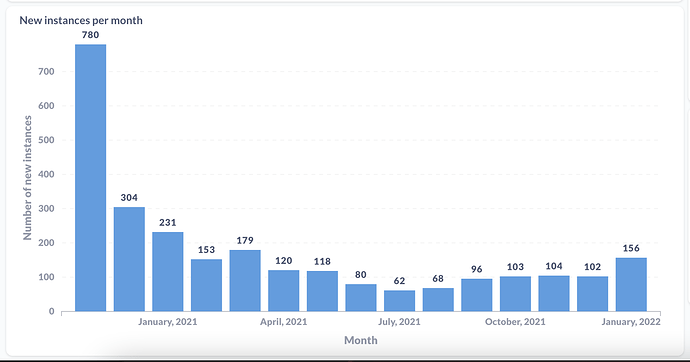This screenshot has height=362, width=690.
Task: Click the bar labeled 118
Action: (323, 291)
